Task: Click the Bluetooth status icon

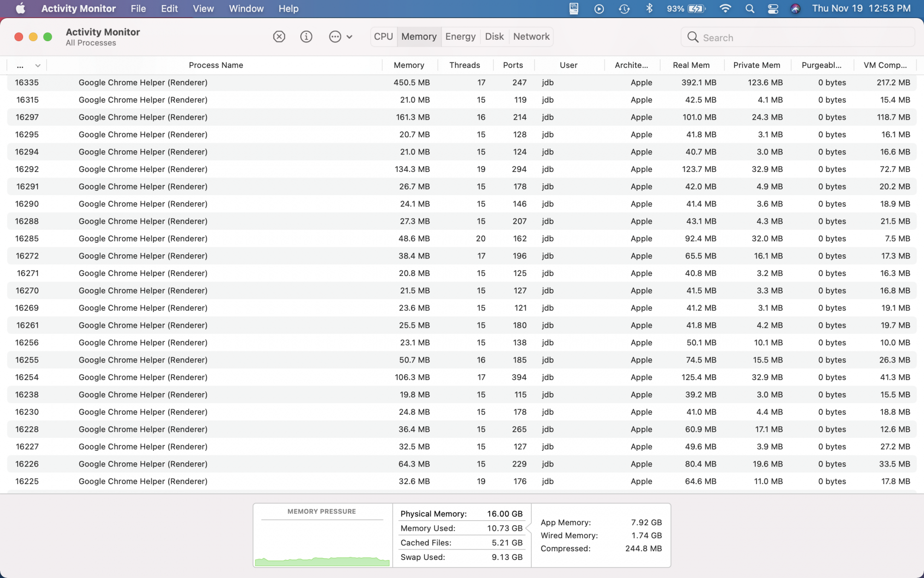Action: coord(649,9)
